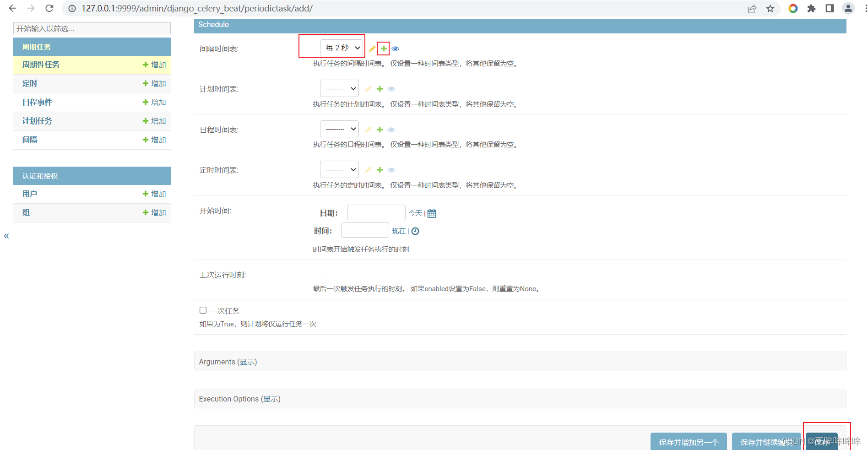Open 周期性任务 in the sidebar
The image size is (868, 450).
click(x=41, y=65)
